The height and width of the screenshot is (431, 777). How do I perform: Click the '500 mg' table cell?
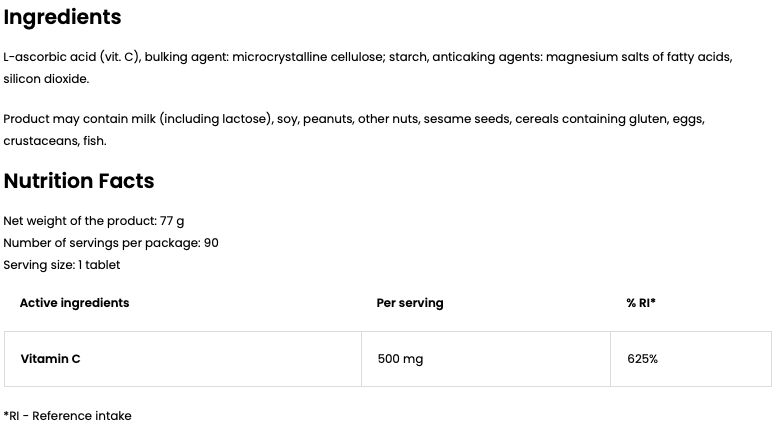(400, 358)
